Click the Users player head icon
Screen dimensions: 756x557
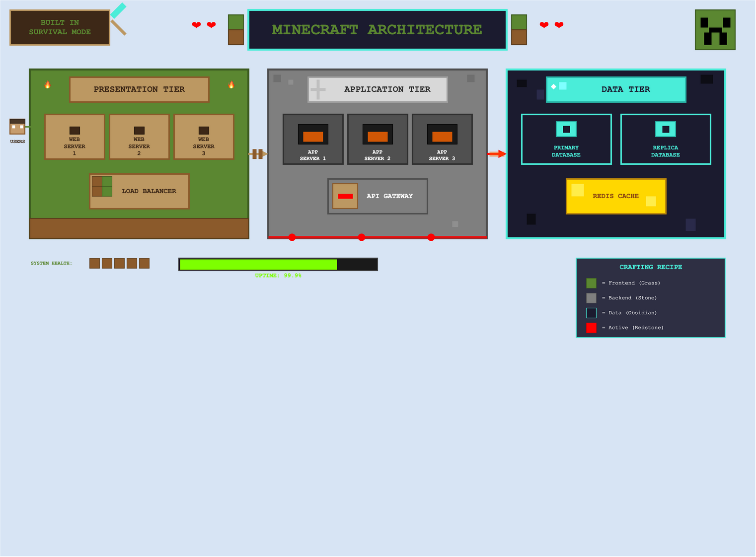tap(17, 127)
